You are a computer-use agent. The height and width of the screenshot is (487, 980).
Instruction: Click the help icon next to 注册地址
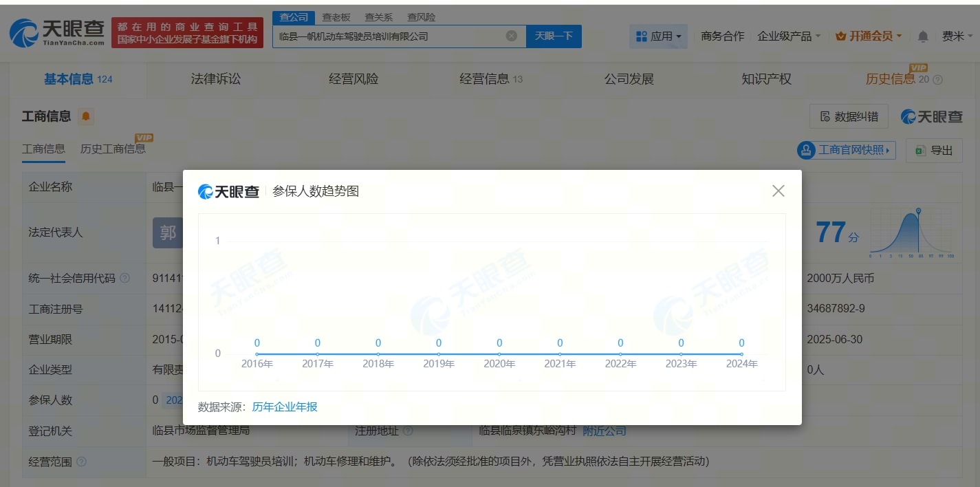click(408, 431)
